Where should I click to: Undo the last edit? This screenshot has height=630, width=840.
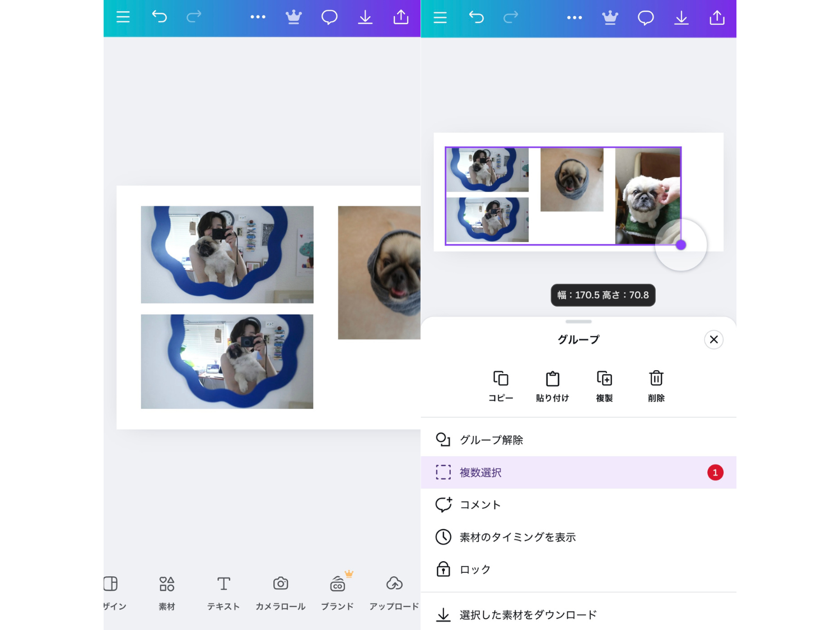click(x=477, y=17)
